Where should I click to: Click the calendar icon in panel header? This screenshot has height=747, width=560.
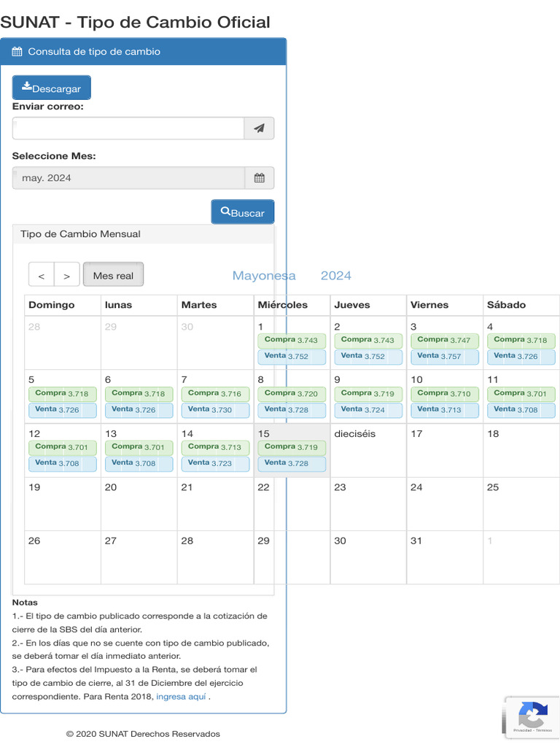pos(17,52)
